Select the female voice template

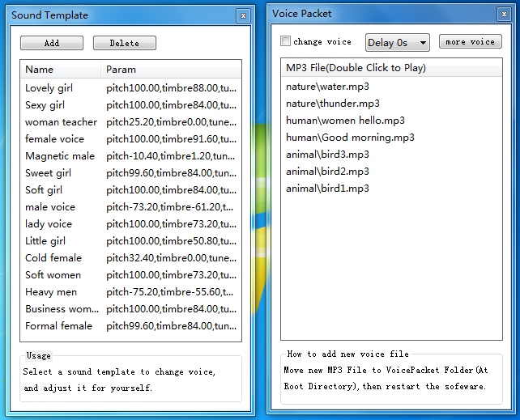130,139
